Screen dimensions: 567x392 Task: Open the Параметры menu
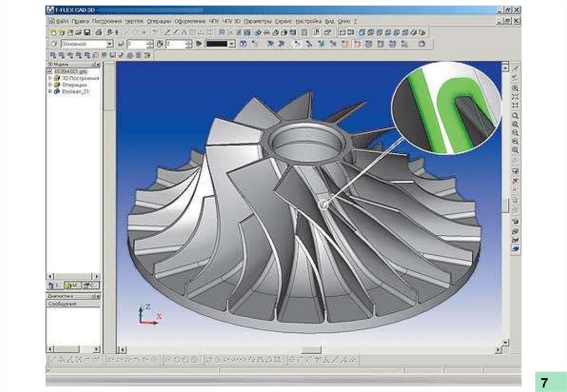(x=258, y=22)
